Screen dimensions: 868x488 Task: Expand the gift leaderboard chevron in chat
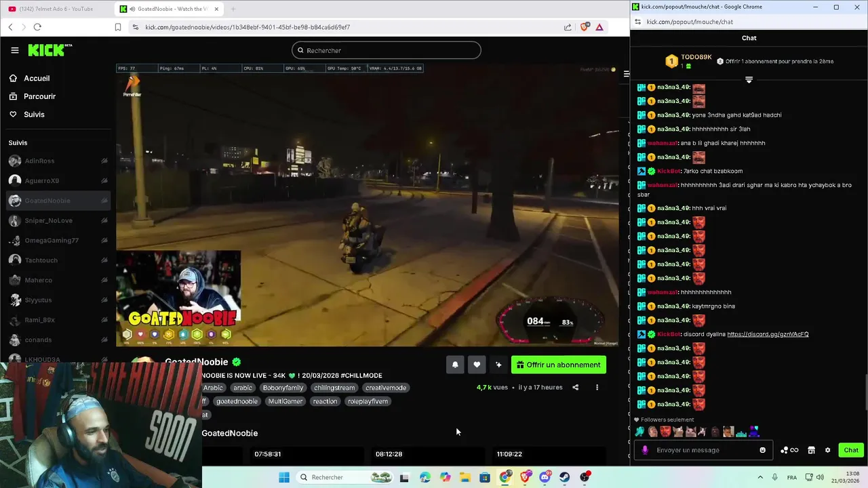(x=749, y=80)
